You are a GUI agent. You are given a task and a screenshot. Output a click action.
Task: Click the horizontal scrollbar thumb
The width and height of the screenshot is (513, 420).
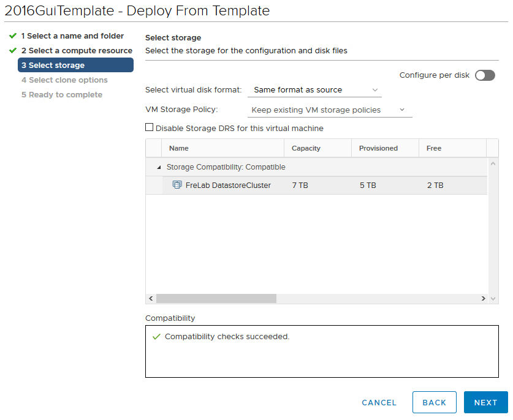(x=216, y=298)
